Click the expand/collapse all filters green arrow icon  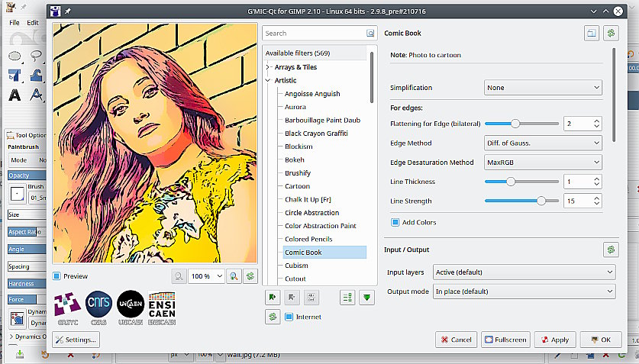368,298
